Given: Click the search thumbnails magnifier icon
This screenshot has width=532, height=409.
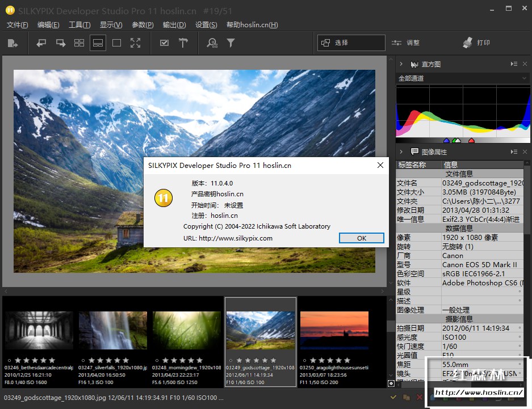Looking at the screenshot, I should pyautogui.click(x=212, y=43).
